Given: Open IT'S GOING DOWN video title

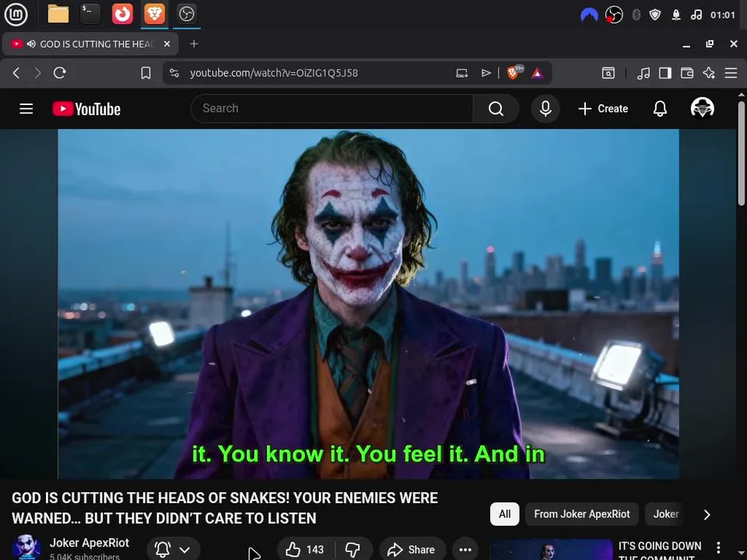Looking at the screenshot, I should click(660, 551).
